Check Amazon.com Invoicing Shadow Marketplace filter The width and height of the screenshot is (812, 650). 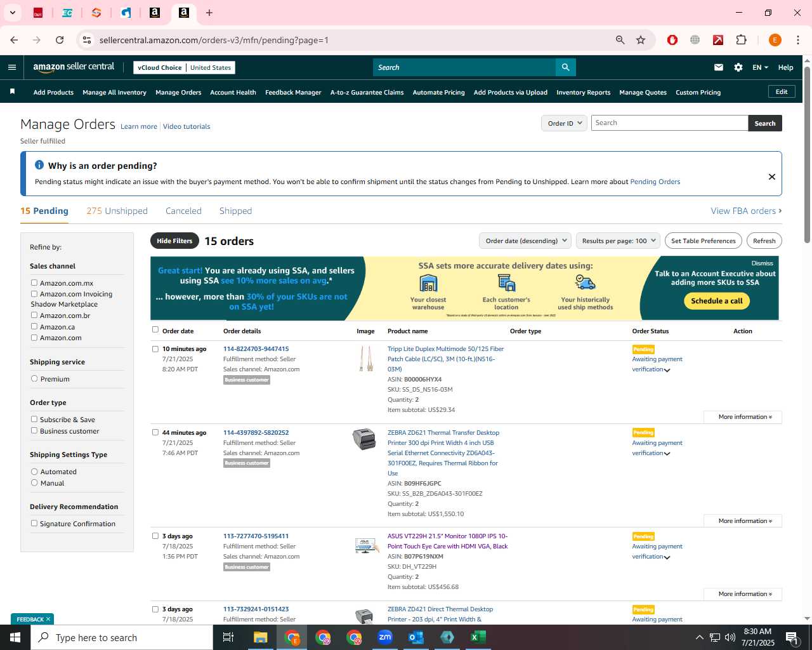(x=34, y=294)
